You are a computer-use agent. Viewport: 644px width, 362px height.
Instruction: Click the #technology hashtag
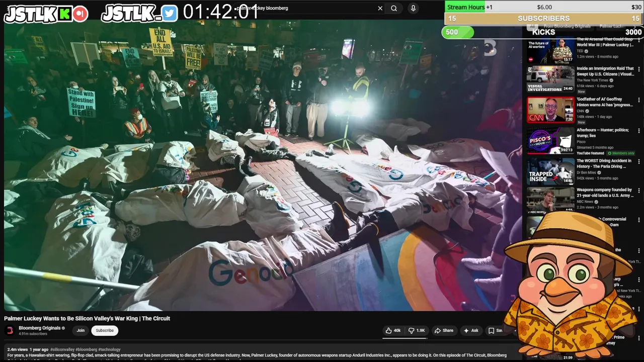[x=109, y=349]
